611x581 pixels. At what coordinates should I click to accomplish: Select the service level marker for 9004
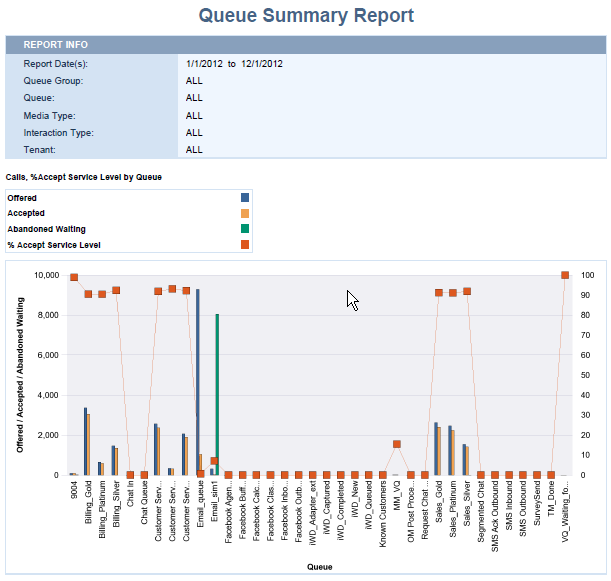pyautogui.click(x=74, y=277)
